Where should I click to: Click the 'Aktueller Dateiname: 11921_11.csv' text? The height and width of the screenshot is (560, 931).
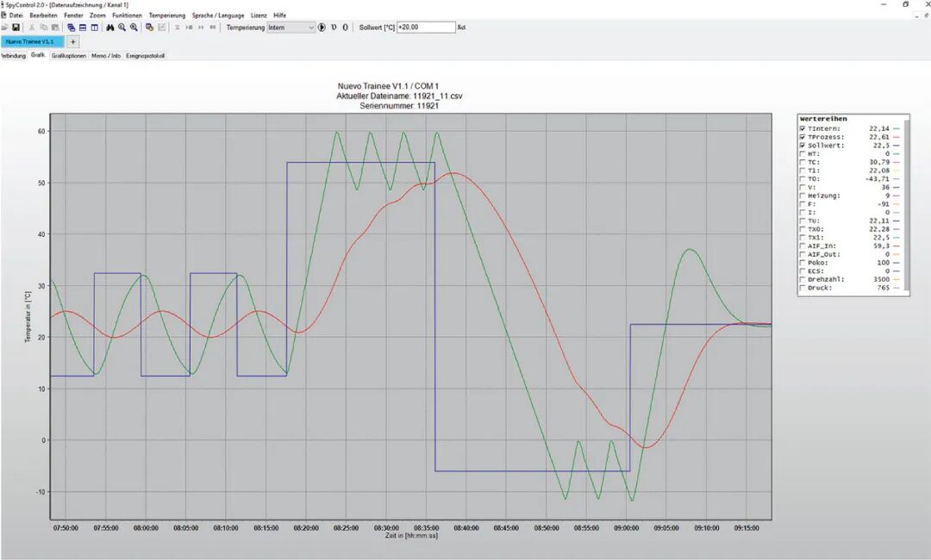(x=399, y=96)
